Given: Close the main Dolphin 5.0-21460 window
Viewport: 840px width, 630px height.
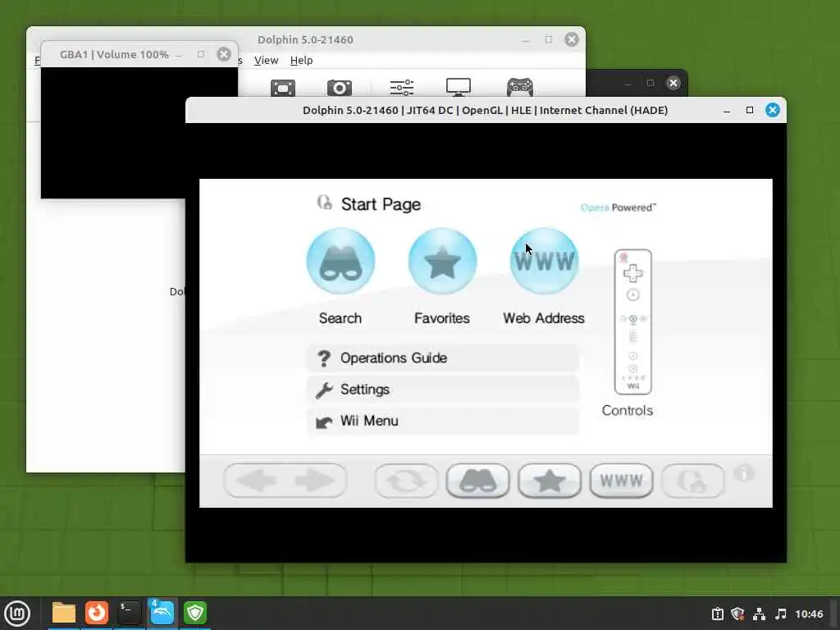Looking at the screenshot, I should pos(572,39).
